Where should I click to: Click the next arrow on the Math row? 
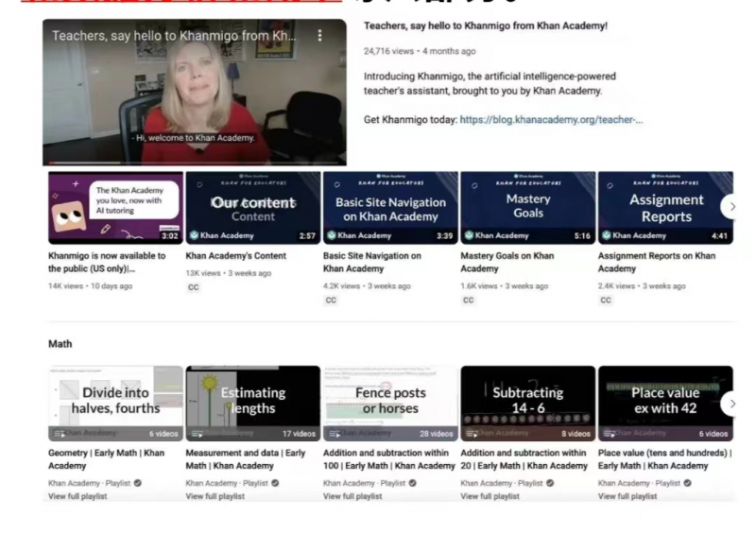coord(731,404)
